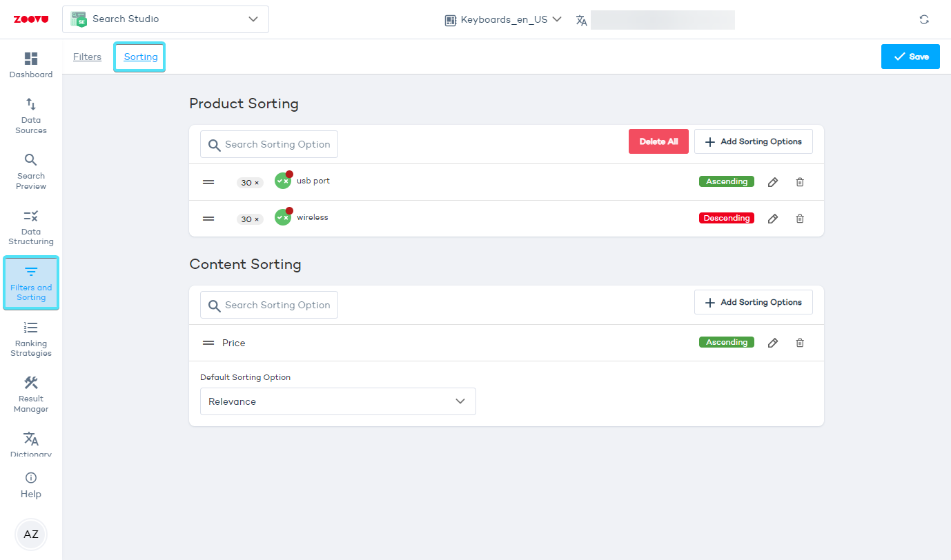
Task: Select the Sorting tab
Action: point(141,57)
